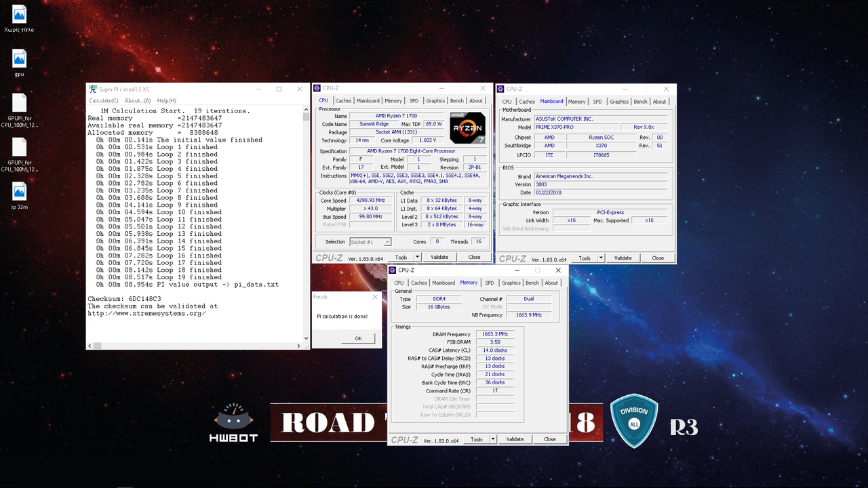Click Validate button in Mainboard window
Image resolution: width=868 pixels, height=488 pixels.
623,258
